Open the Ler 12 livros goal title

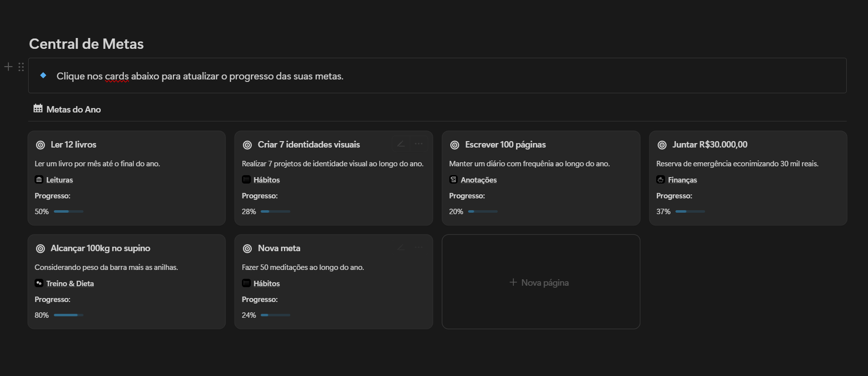(x=74, y=145)
